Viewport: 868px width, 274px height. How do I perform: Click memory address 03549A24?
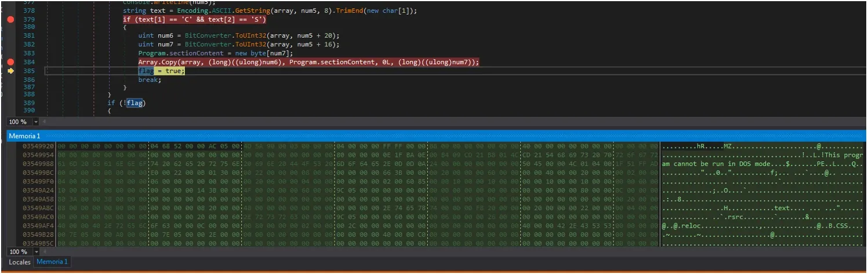tap(38, 190)
